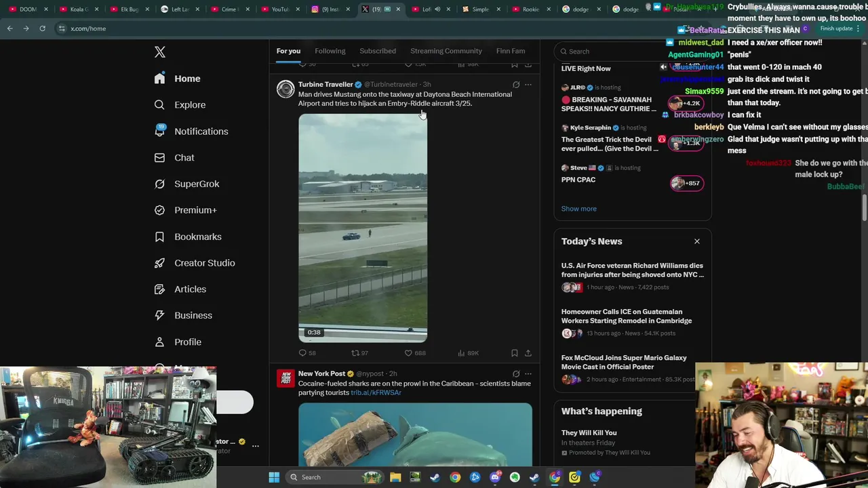Viewport: 868px width, 488px height.
Task: Switch to the Instagram browser tab
Action: 330,9
